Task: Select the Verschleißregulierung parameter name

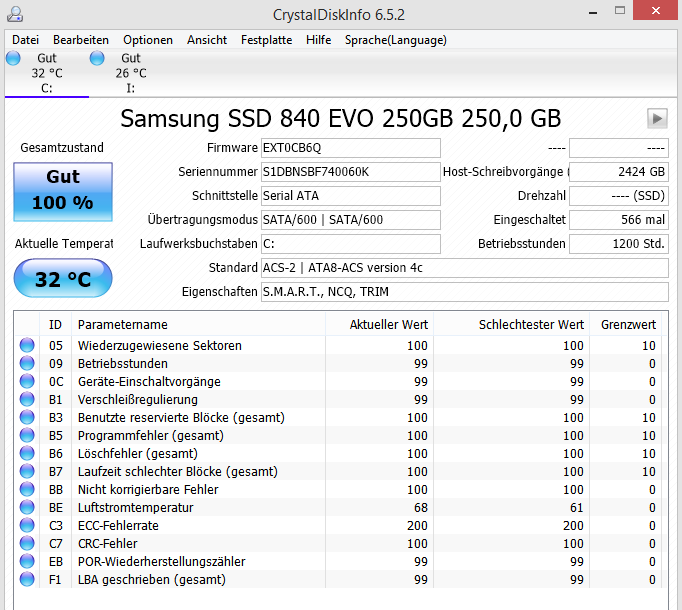Action: (x=137, y=399)
